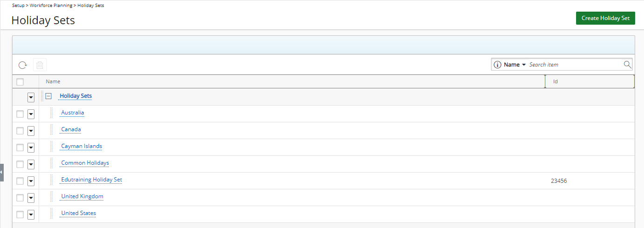Tick the select-all checkbox in header
The height and width of the screenshot is (228, 644).
(x=20, y=82)
